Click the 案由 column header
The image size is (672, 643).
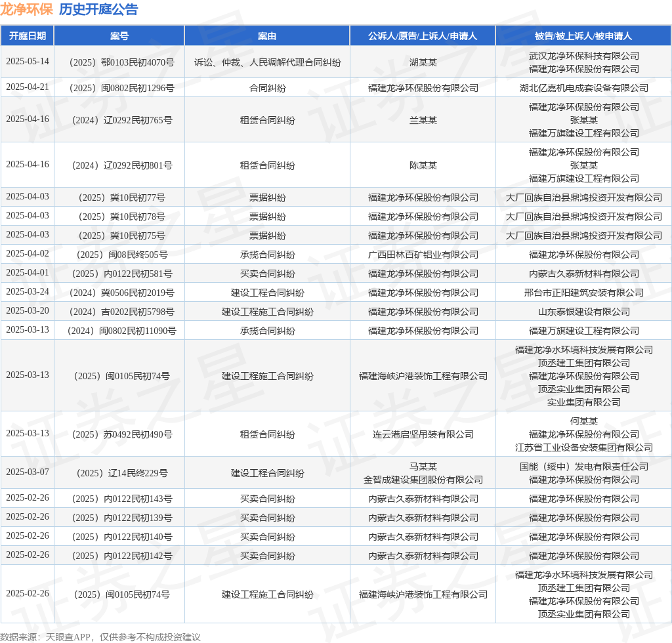tap(267, 36)
